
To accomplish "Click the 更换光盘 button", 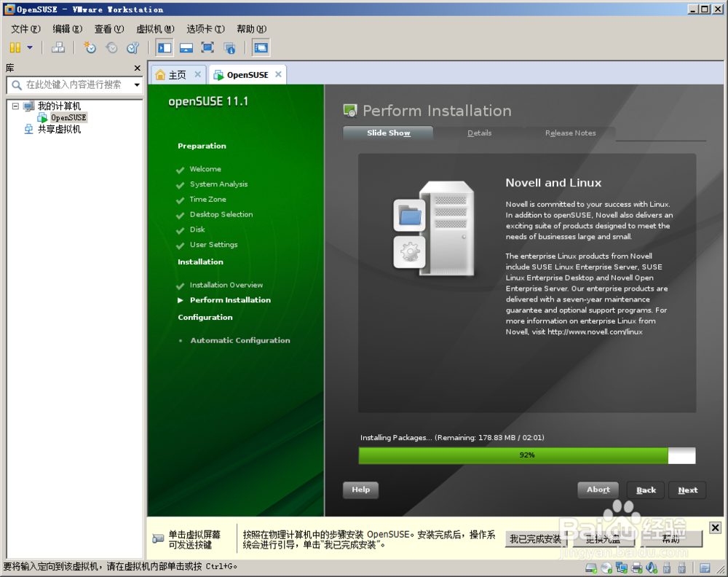I will click(603, 539).
